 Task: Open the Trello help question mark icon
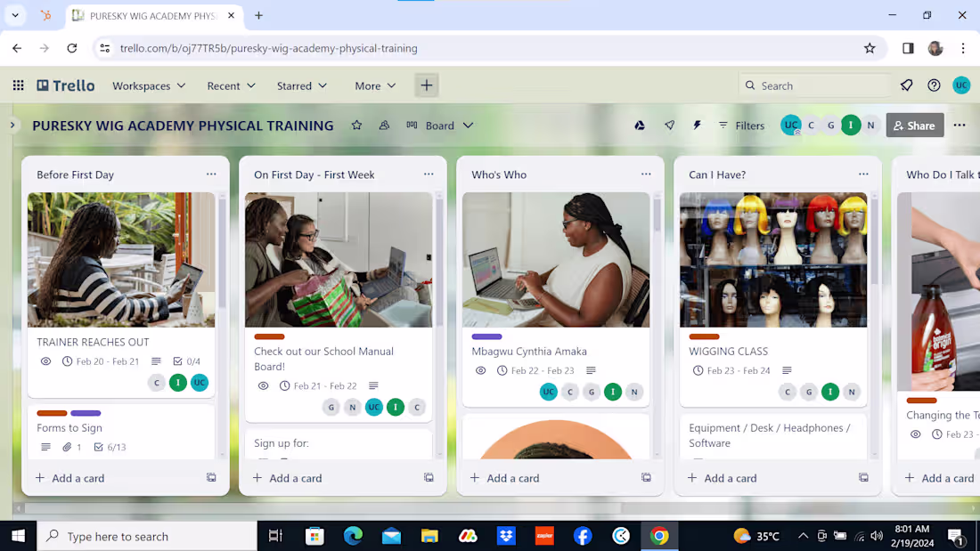click(934, 85)
